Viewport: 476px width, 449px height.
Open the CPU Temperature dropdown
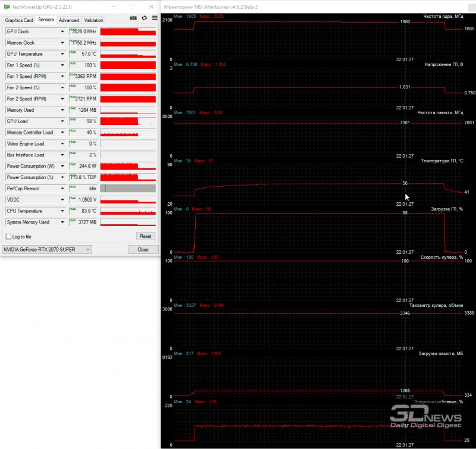point(62,211)
